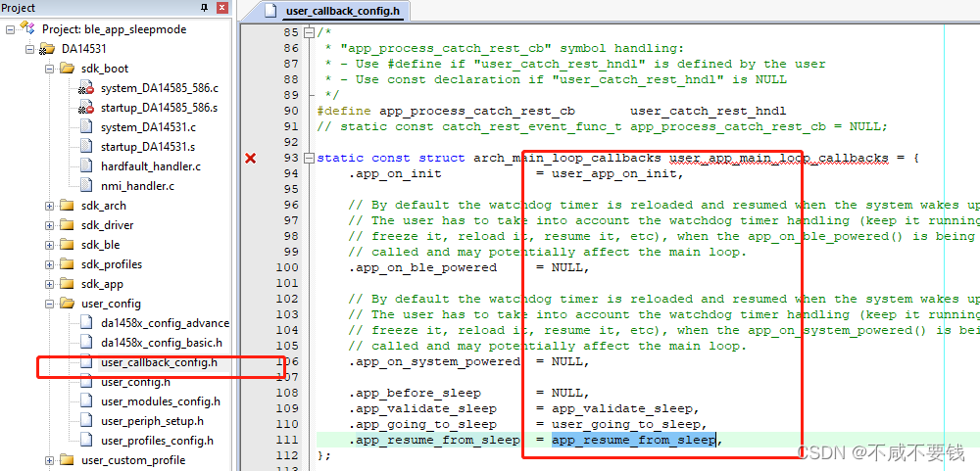The width and height of the screenshot is (980, 471).
Task: Expand the sdk_ble folder
Action: tap(50, 245)
